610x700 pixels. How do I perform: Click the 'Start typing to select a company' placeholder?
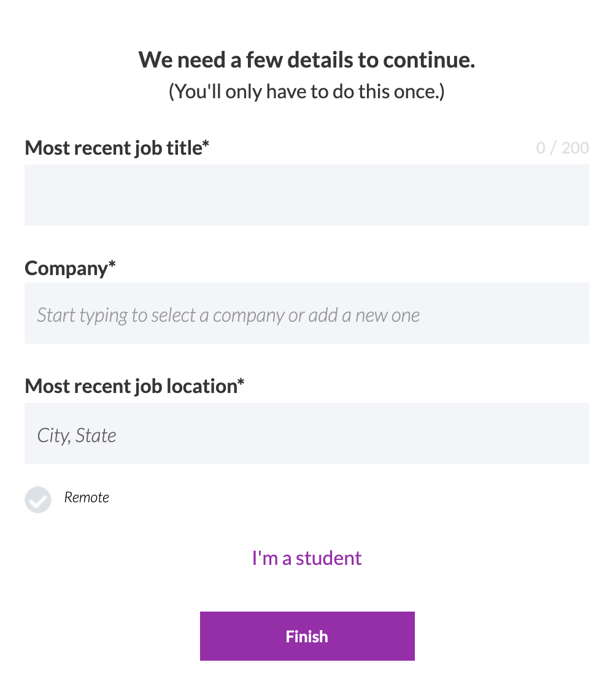pyautogui.click(x=228, y=315)
